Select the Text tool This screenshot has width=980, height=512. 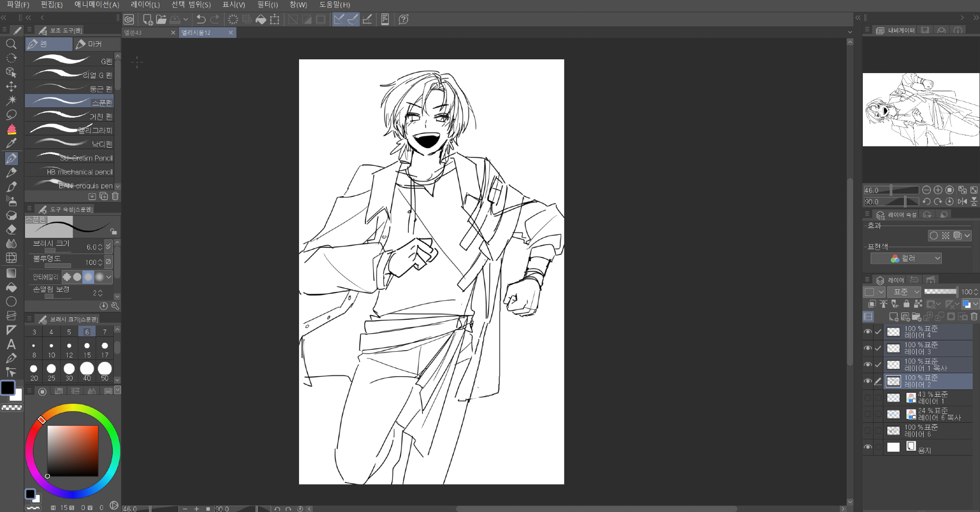pos(11,344)
